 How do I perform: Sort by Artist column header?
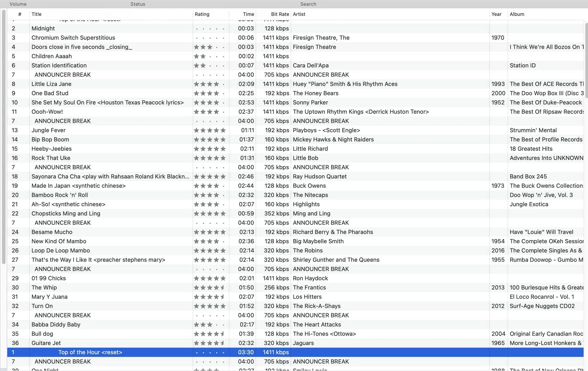click(390, 14)
